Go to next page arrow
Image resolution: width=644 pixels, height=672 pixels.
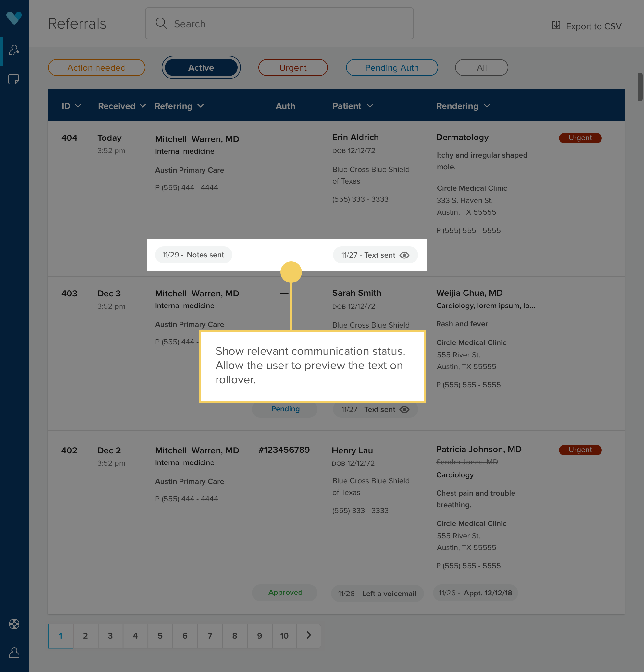(308, 635)
